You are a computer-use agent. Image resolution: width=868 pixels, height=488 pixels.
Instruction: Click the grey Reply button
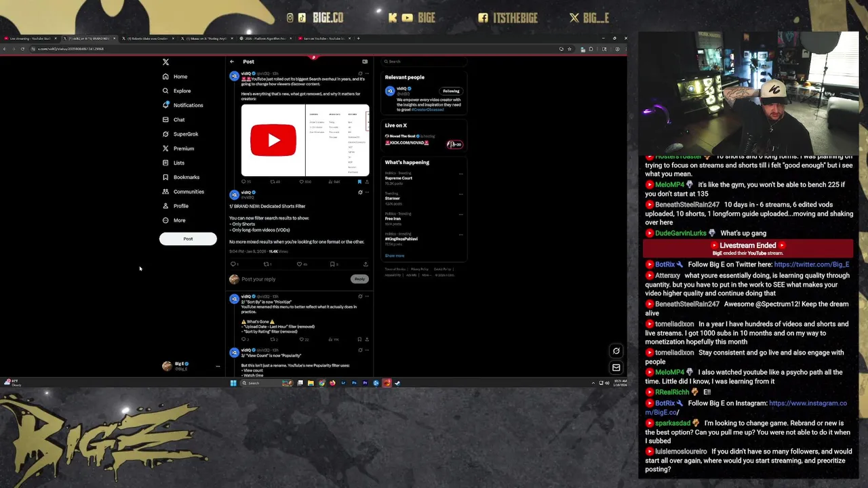359,279
